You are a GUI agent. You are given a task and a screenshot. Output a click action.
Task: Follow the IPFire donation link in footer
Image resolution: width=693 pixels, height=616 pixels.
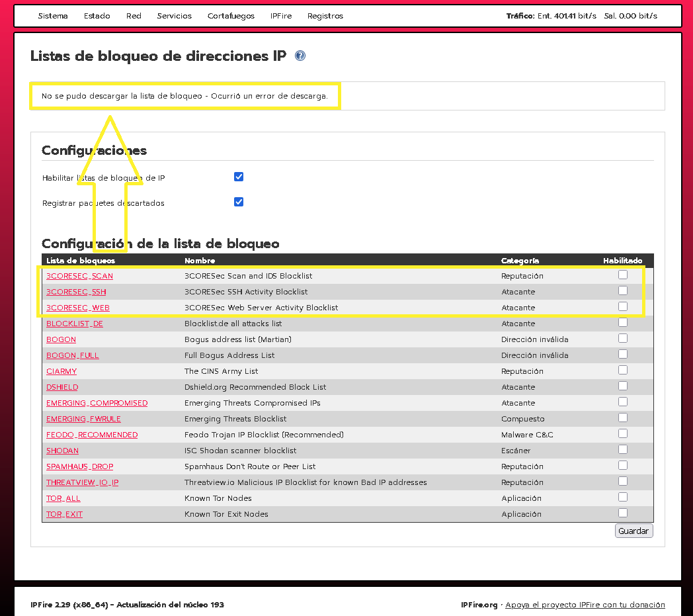(x=585, y=605)
